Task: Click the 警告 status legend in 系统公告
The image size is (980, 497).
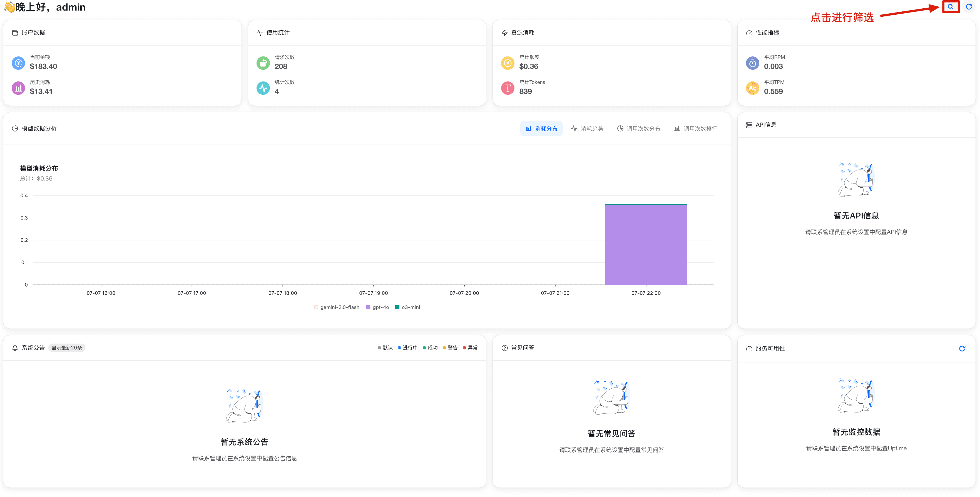Action: (x=451, y=347)
